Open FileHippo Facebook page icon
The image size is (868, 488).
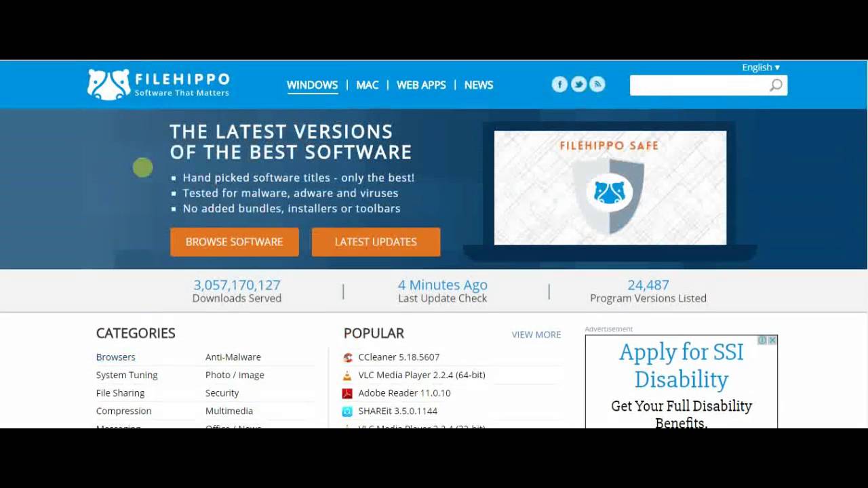pos(559,84)
